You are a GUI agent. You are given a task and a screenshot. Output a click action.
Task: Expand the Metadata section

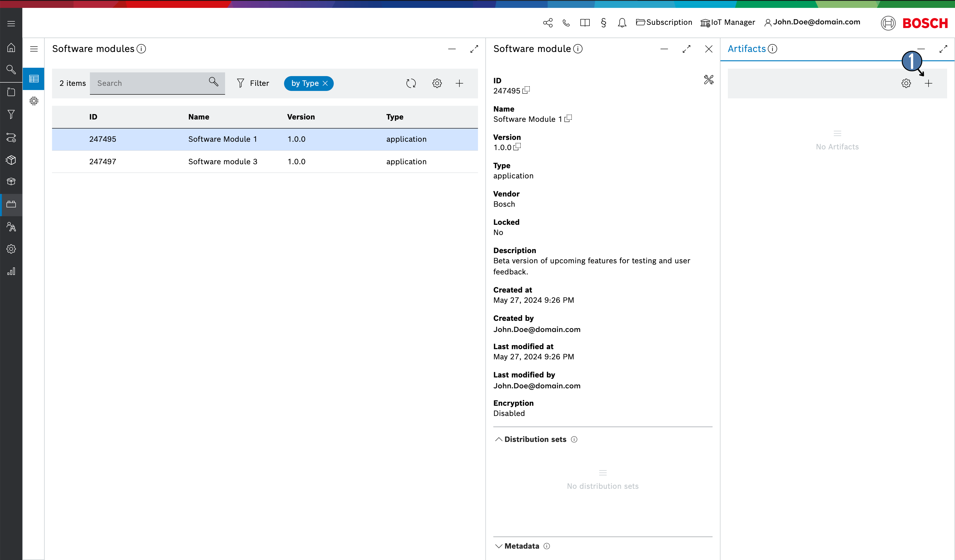(x=499, y=546)
